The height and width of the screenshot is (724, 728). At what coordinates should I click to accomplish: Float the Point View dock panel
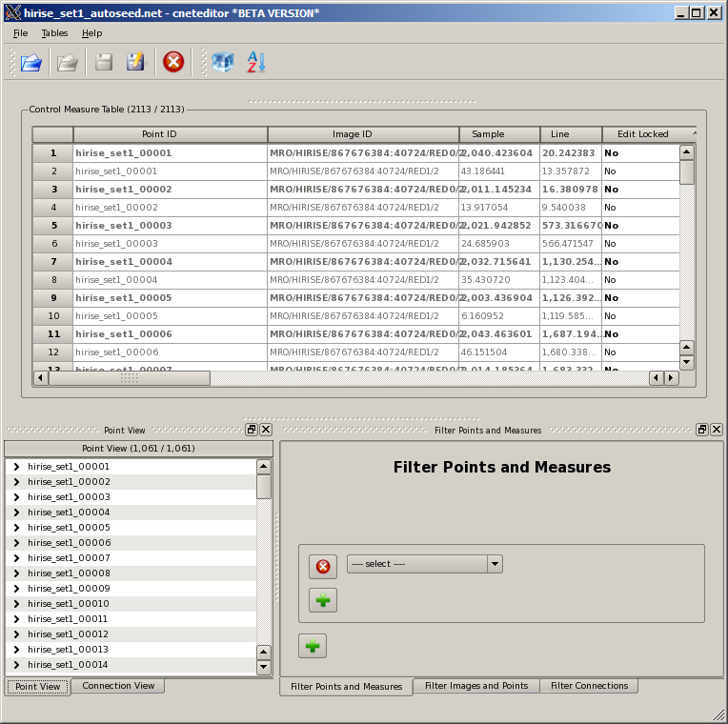(252, 430)
